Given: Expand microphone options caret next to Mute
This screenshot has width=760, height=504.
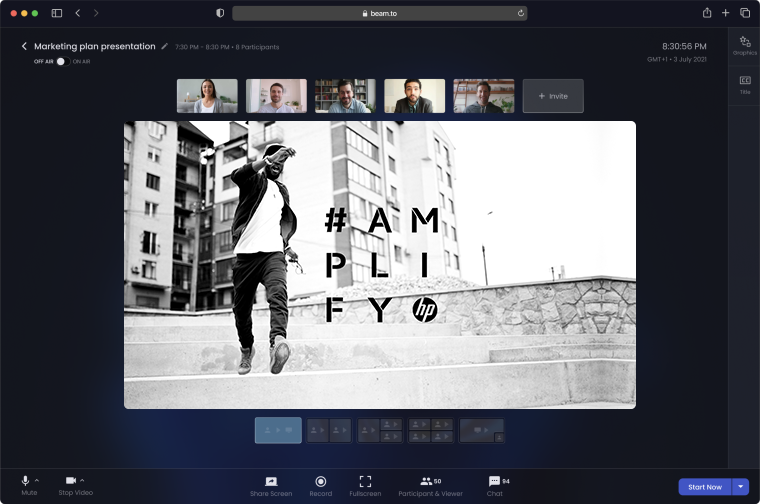Looking at the screenshot, I should [37, 480].
